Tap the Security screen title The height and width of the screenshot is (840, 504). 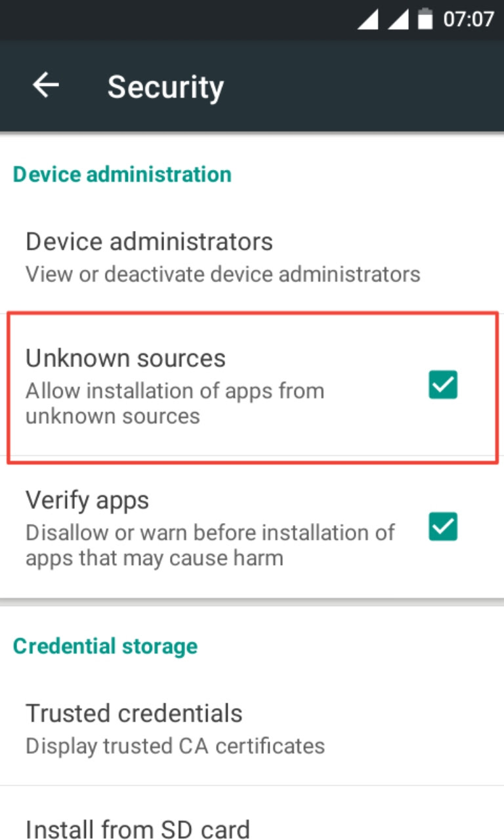(x=165, y=87)
